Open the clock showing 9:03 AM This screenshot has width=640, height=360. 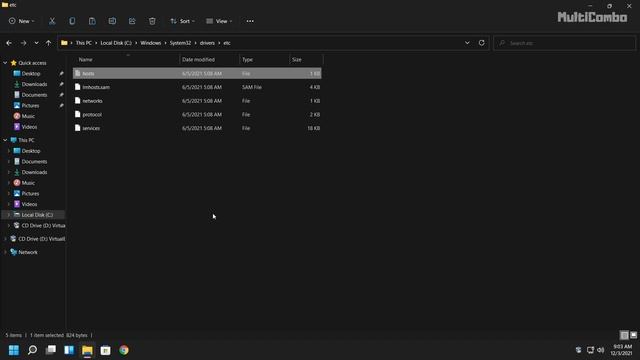622,350
